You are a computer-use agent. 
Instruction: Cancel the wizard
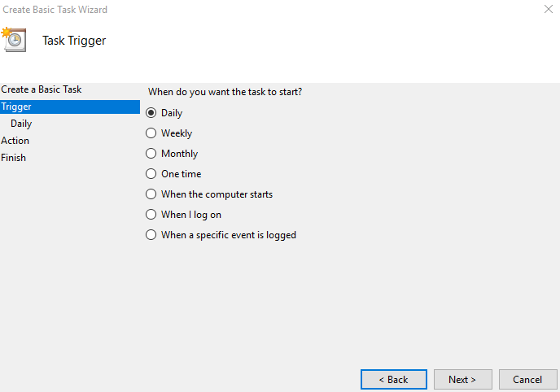coord(528,379)
